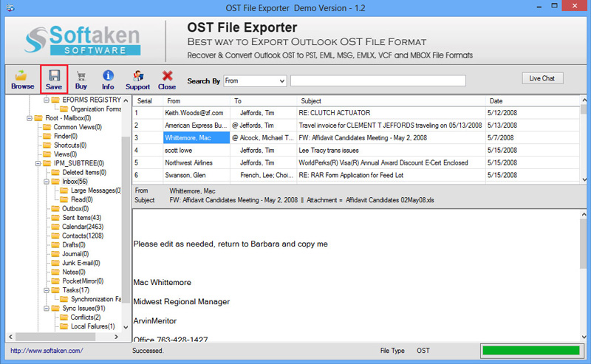Viewport: 591px width, 364px height.
Task: Sort emails by Date column header
Action: [532, 101]
